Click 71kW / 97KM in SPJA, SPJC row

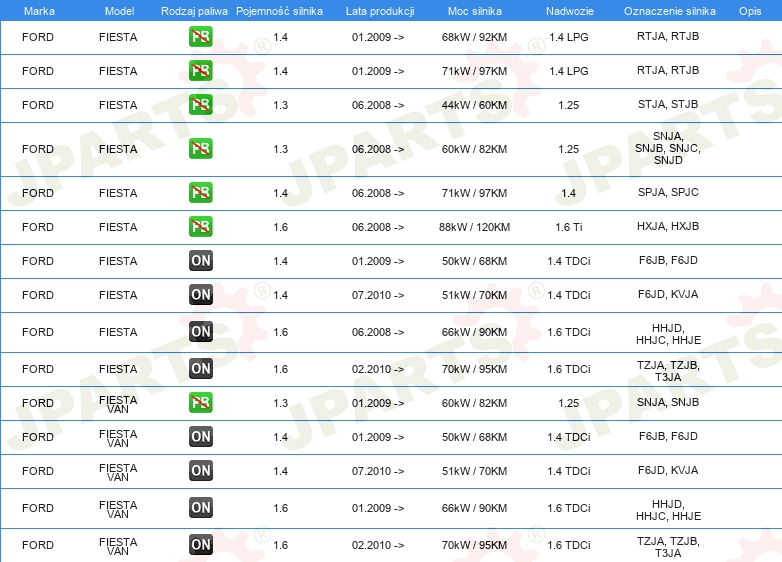tap(474, 193)
